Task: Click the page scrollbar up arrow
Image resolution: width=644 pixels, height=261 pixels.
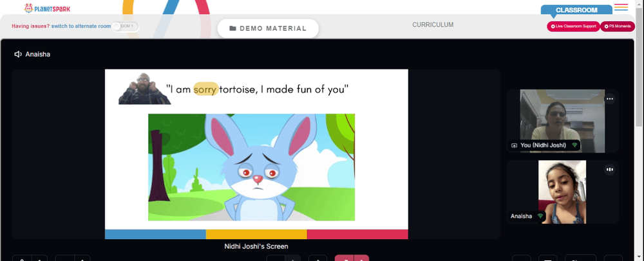Action: point(640,3)
